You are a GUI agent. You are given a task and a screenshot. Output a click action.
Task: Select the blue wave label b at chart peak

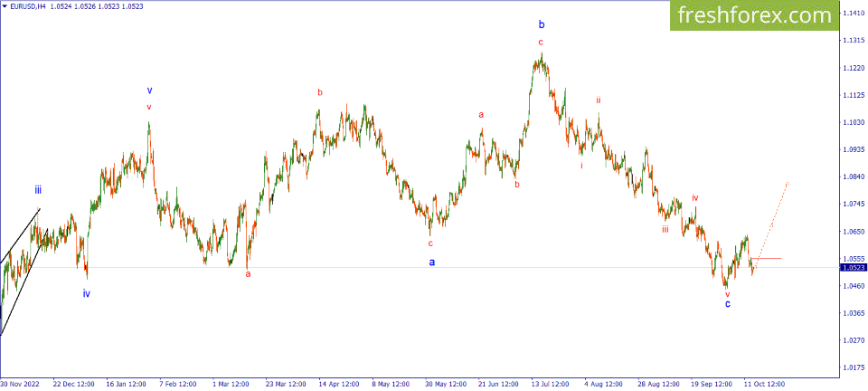(542, 24)
